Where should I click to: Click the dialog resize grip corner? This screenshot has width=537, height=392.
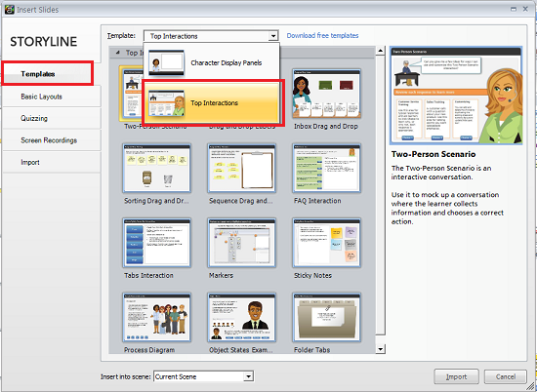click(529, 385)
